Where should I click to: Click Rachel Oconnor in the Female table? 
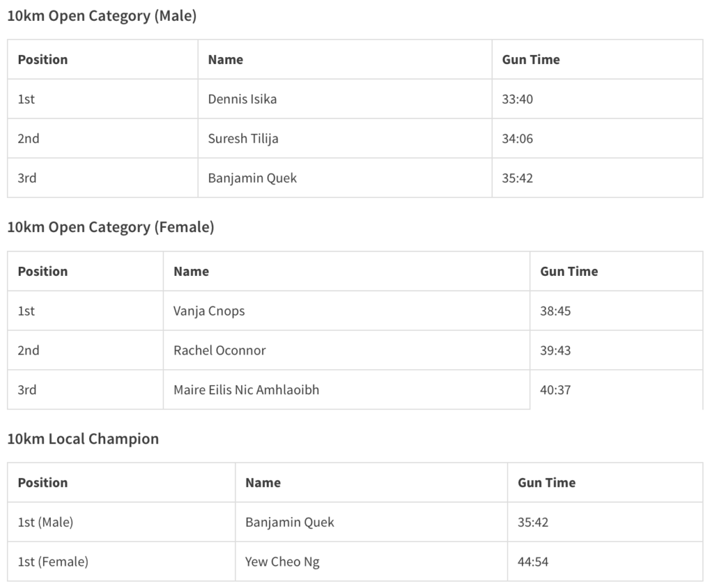[220, 350]
